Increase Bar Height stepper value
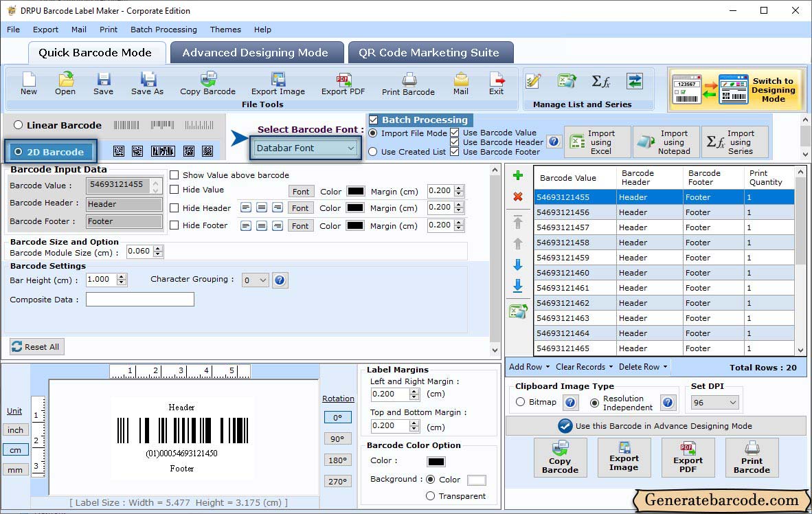Image resolution: width=812 pixels, height=514 pixels. click(121, 277)
